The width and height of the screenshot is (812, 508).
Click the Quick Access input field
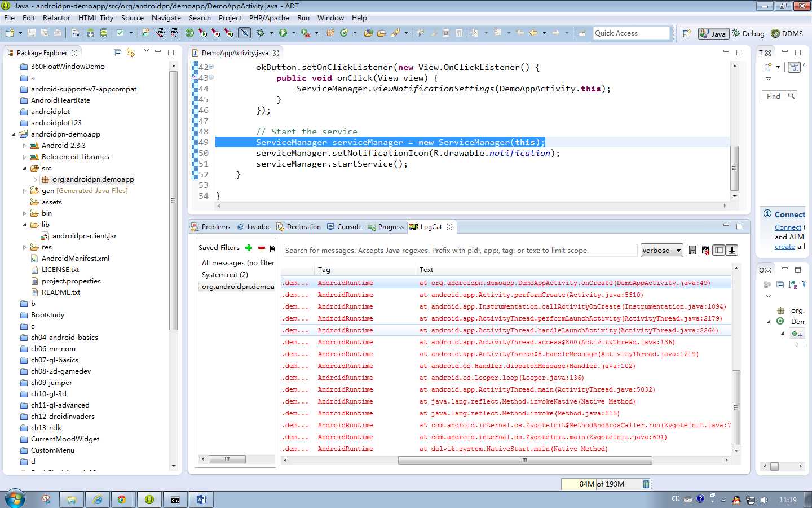(631, 33)
